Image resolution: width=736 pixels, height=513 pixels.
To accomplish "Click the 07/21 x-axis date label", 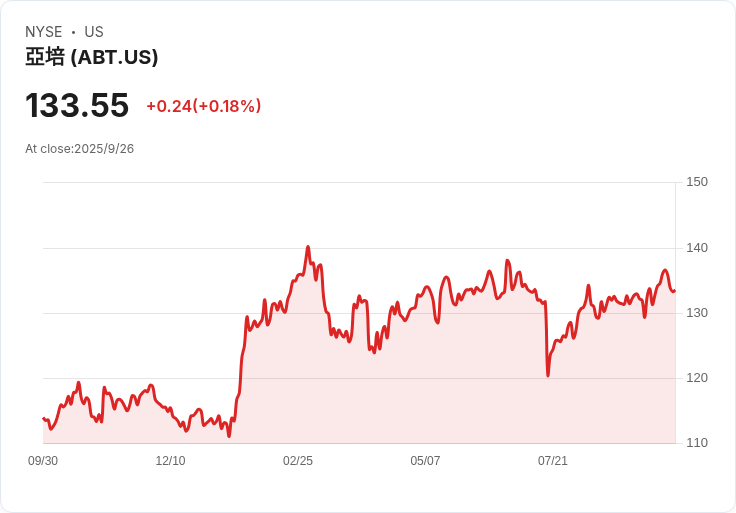I will click(x=552, y=461).
